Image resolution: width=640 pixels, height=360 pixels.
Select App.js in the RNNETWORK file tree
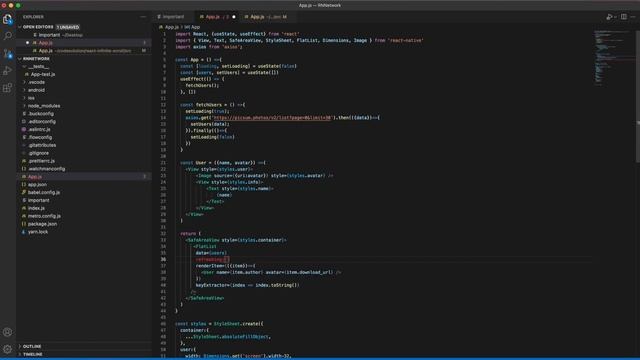(84, 177)
